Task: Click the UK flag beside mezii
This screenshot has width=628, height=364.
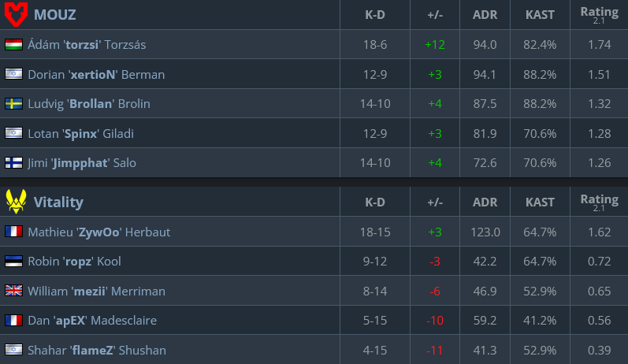Action: (13, 291)
